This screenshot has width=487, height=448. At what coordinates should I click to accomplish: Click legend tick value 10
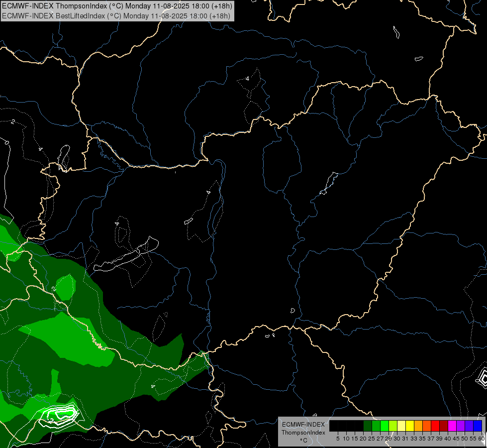tap(346, 439)
